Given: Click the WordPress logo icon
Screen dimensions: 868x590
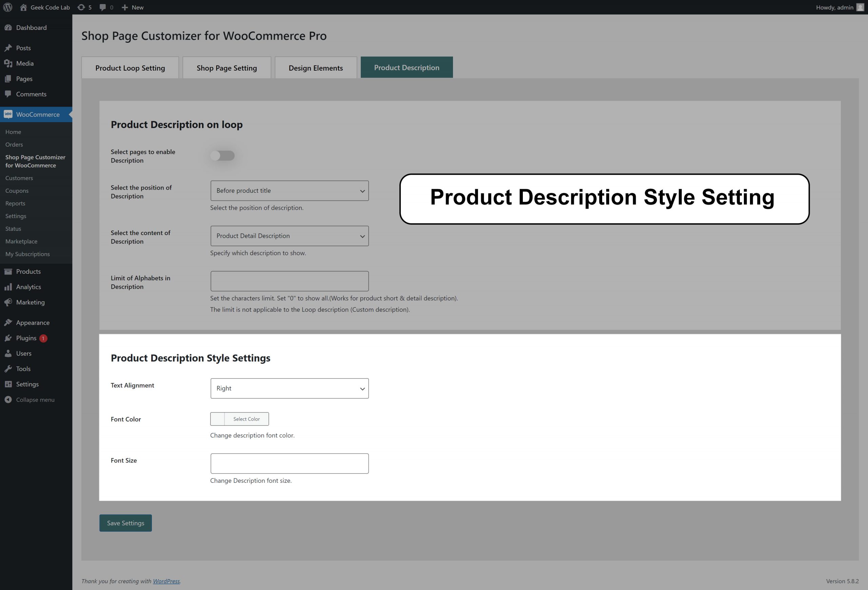Looking at the screenshot, I should coord(7,7).
